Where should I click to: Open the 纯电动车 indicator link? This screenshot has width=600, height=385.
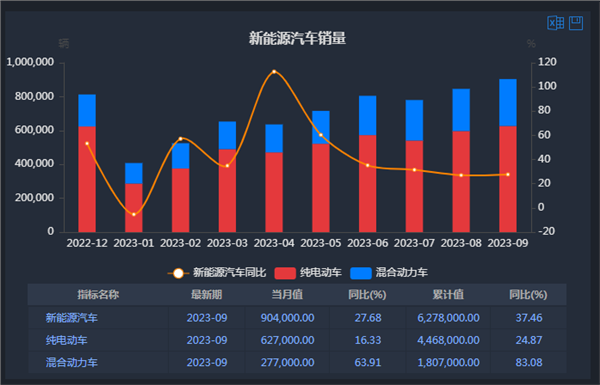coord(66,340)
